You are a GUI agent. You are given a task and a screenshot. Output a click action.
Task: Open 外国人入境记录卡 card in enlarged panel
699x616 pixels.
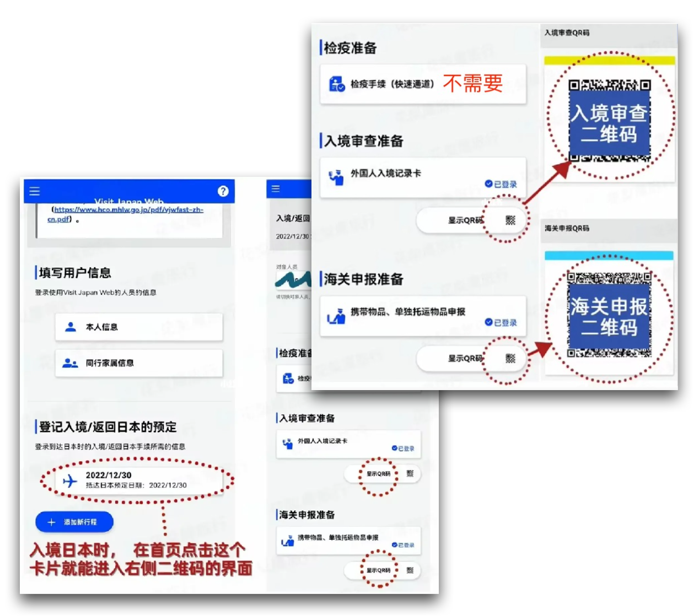point(423,177)
